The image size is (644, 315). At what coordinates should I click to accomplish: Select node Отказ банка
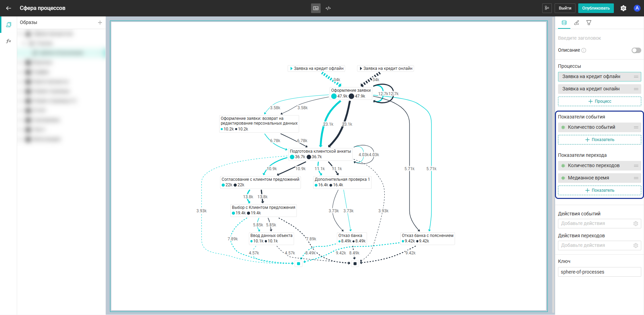pos(352,238)
